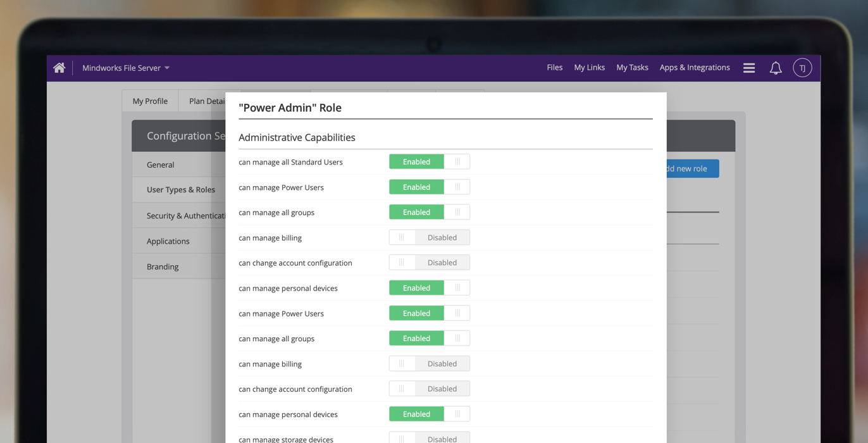
Task: Click the home icon
Action: pyautogui.click(x=59, y=68)
